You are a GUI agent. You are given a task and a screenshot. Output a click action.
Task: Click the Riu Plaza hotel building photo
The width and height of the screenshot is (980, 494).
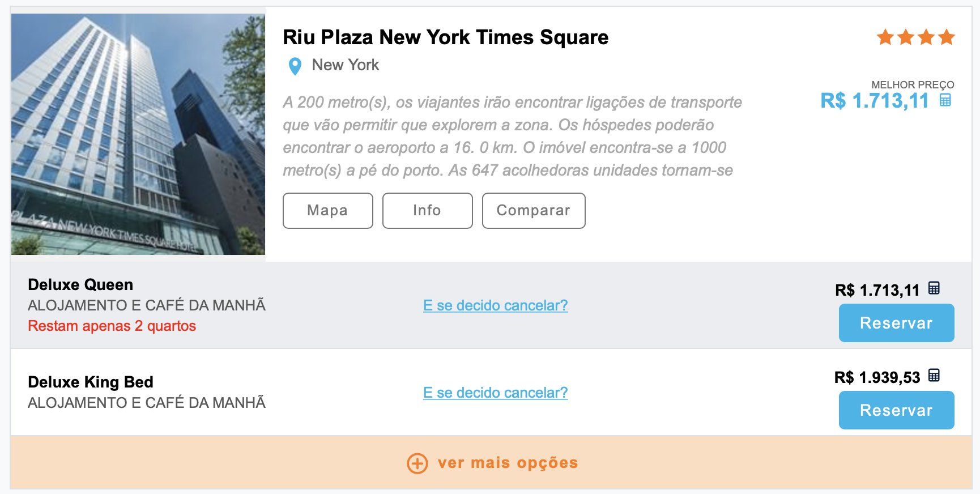138,134
